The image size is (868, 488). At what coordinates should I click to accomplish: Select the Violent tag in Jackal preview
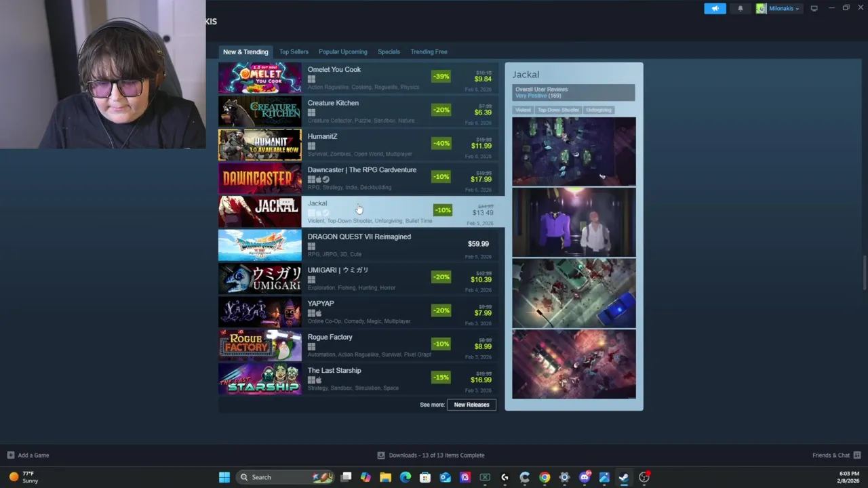523,110
